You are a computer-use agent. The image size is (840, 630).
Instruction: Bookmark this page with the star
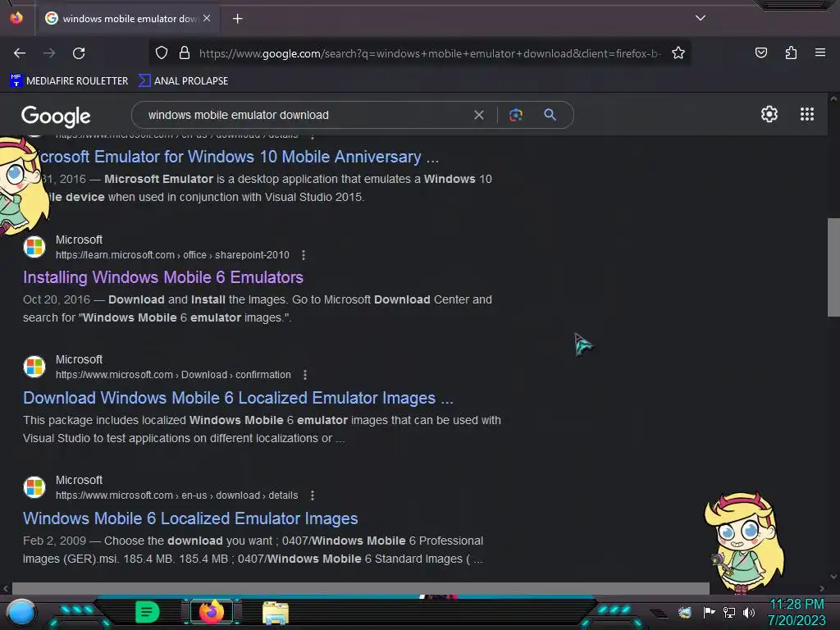coord(678,52)
